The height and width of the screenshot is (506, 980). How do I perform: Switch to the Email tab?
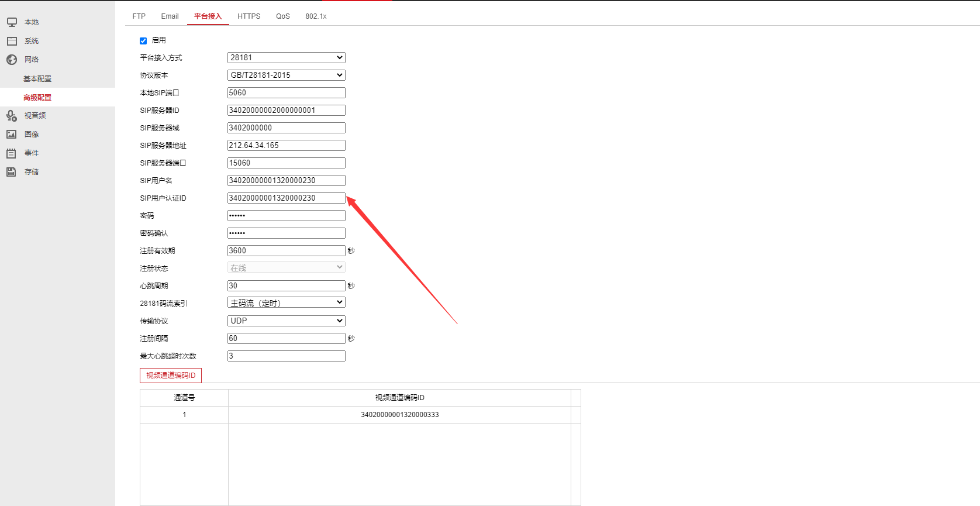point(170,16)
